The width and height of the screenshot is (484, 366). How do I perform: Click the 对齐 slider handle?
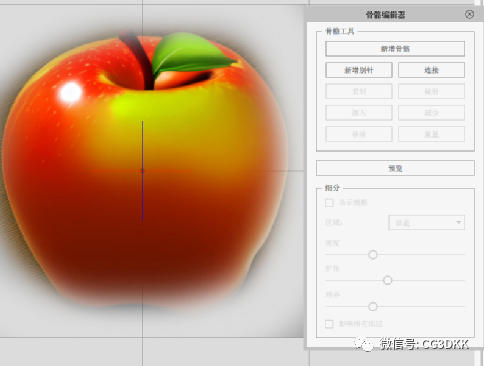(x=373, y=306)
